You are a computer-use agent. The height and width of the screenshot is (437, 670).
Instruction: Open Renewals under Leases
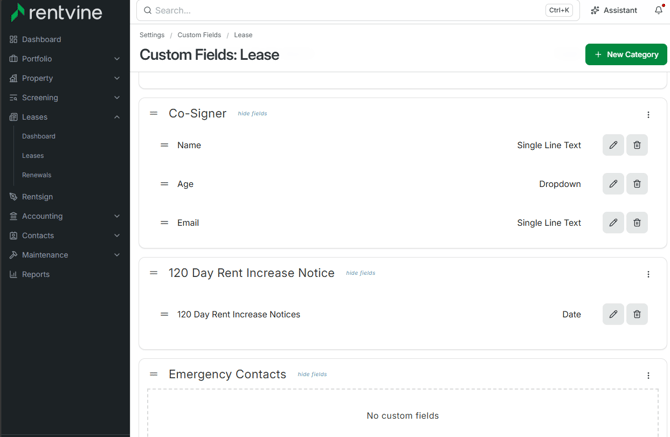[37, 175]
